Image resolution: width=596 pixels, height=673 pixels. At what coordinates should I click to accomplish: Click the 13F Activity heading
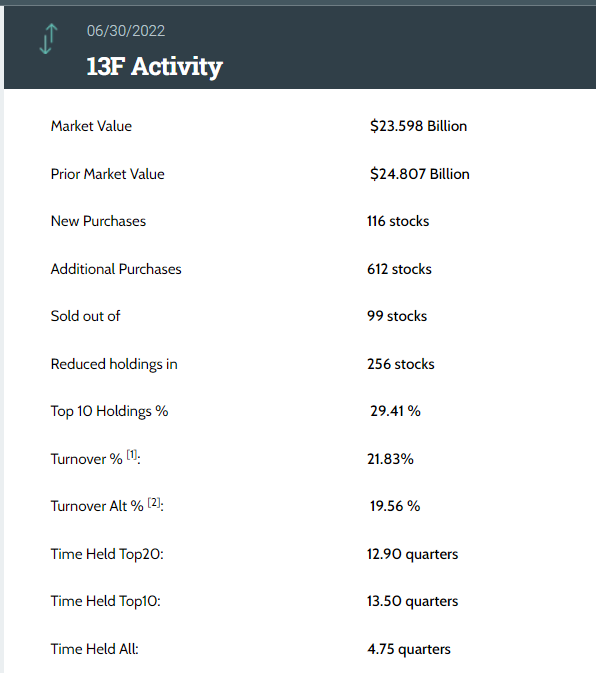click(x=154, y=67)
